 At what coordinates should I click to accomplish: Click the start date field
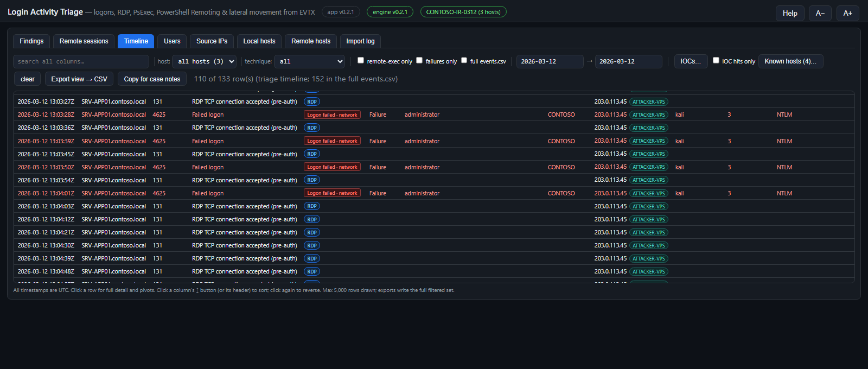click(x=550, y=61)
